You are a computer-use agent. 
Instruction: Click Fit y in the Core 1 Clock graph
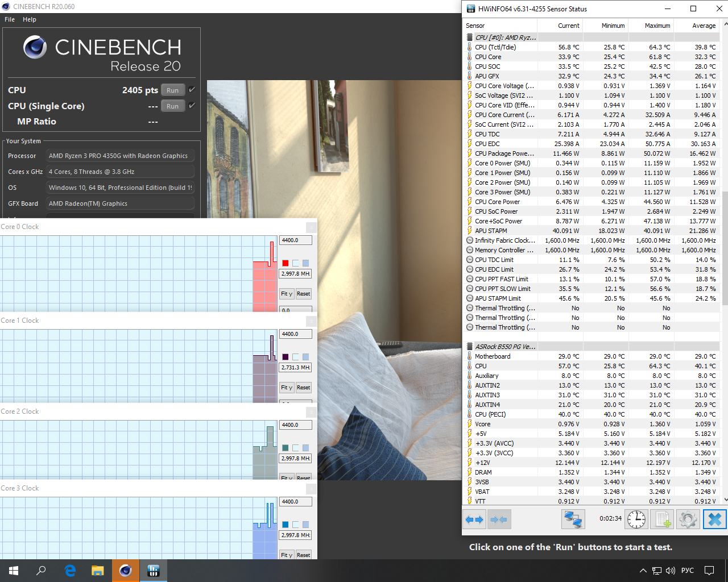pyautogui.click(x=287, y=388)
